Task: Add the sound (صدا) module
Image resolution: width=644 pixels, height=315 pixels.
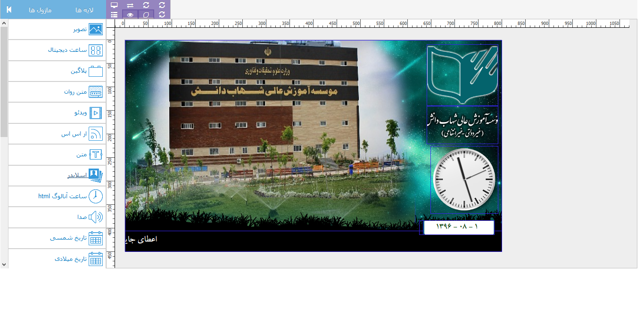Action: point(57,217)
